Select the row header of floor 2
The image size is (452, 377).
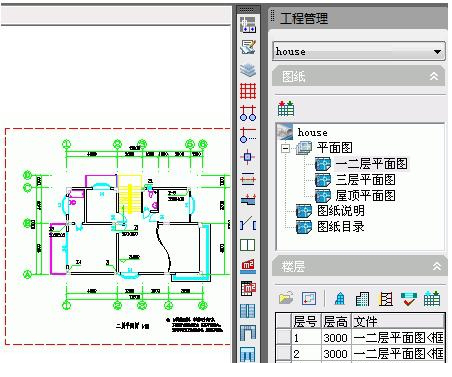pyautogui.click(x=284, y=353)
